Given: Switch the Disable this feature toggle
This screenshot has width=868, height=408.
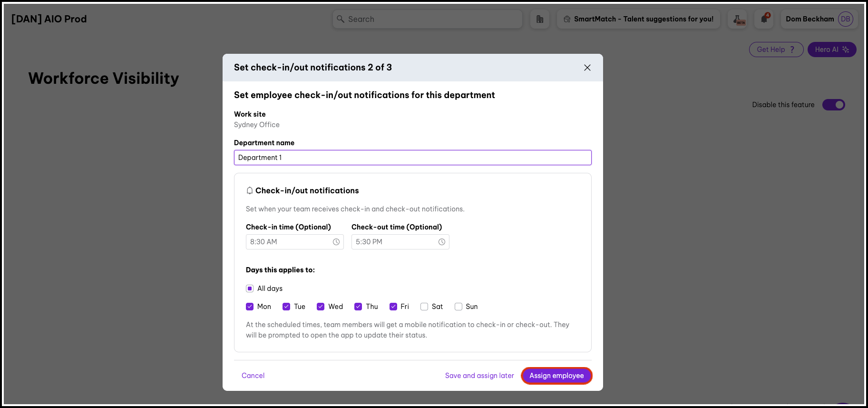Looking at the screenshot, I should [x=833, y=105].
